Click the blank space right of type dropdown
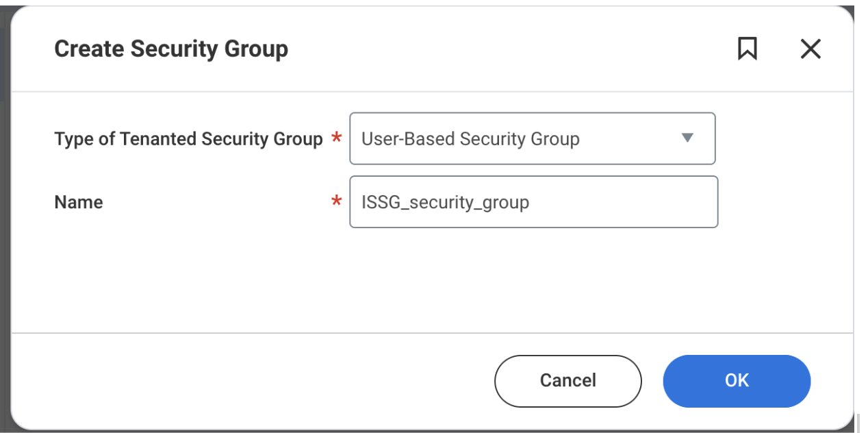Screen dimensions: 868x433 tap(784, 138)
